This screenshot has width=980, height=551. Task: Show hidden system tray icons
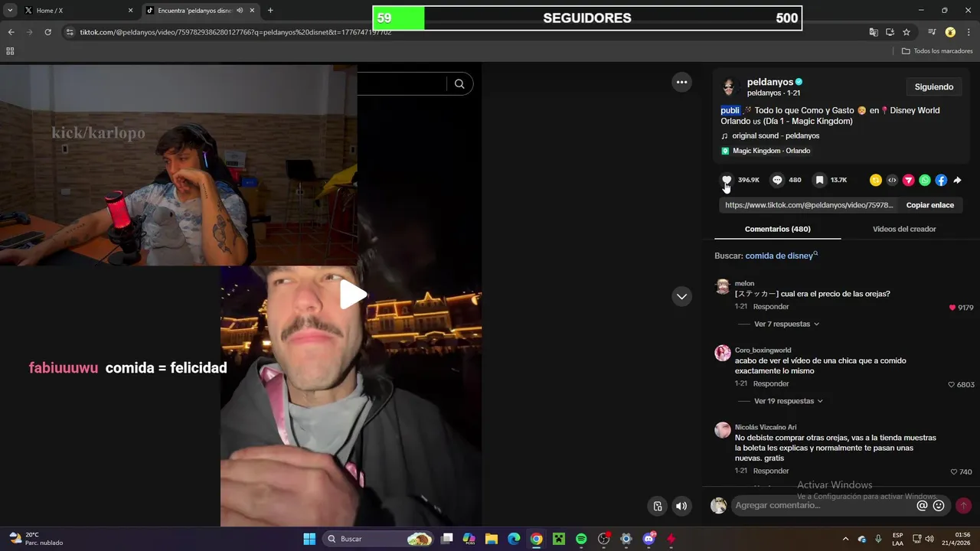(845, 539)
